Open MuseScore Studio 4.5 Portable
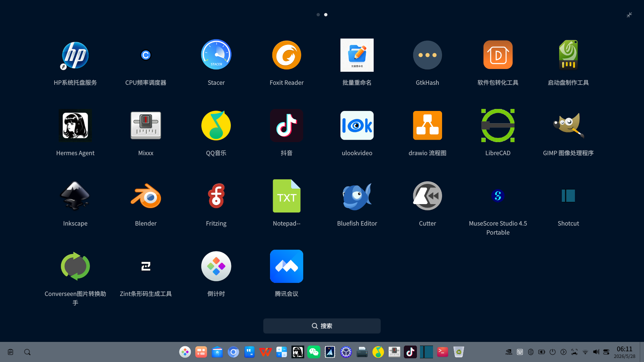 pos(498,196)
